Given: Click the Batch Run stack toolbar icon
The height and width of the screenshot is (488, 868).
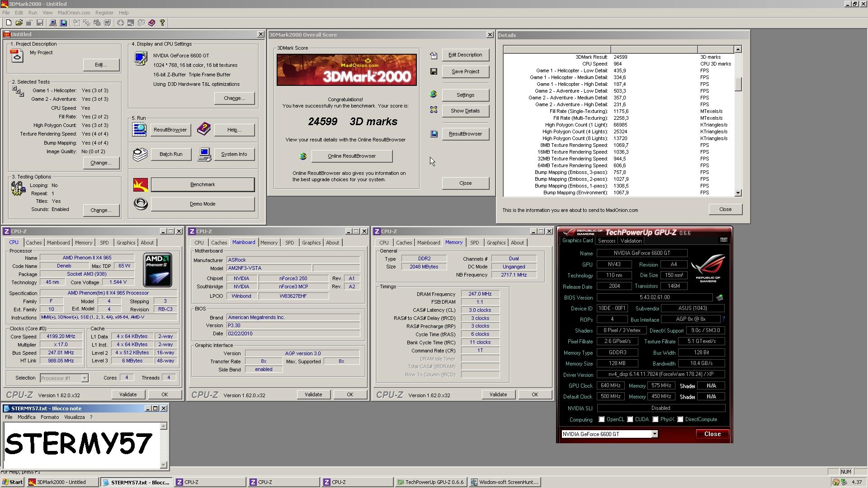Looking at the screenshot, I should coord(142,23).
